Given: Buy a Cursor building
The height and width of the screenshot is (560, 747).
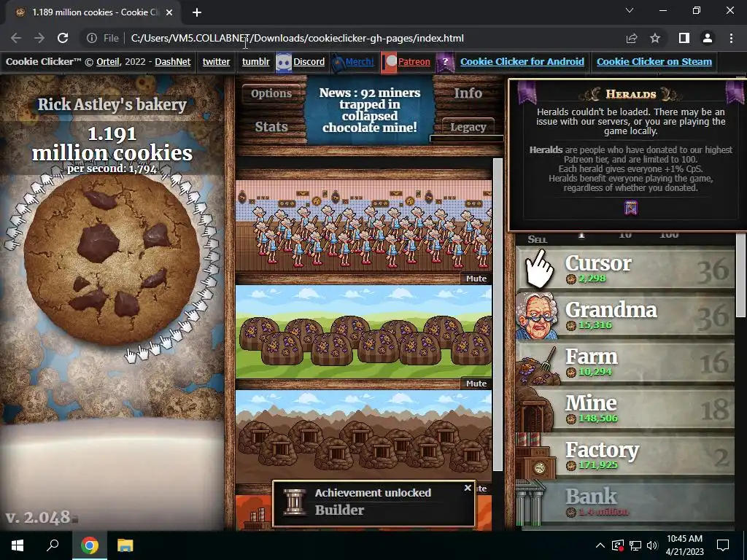Looking at the screenshot, I should click(x=625, y=269).
